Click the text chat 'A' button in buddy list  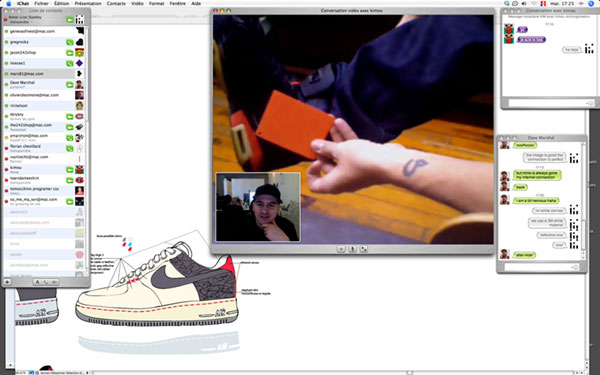coord(37,282)
